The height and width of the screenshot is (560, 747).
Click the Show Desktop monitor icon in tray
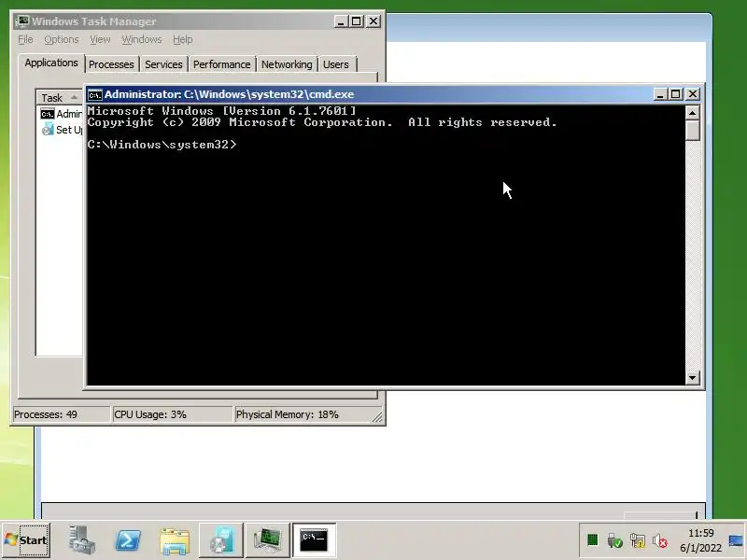[x=736, y=540]
